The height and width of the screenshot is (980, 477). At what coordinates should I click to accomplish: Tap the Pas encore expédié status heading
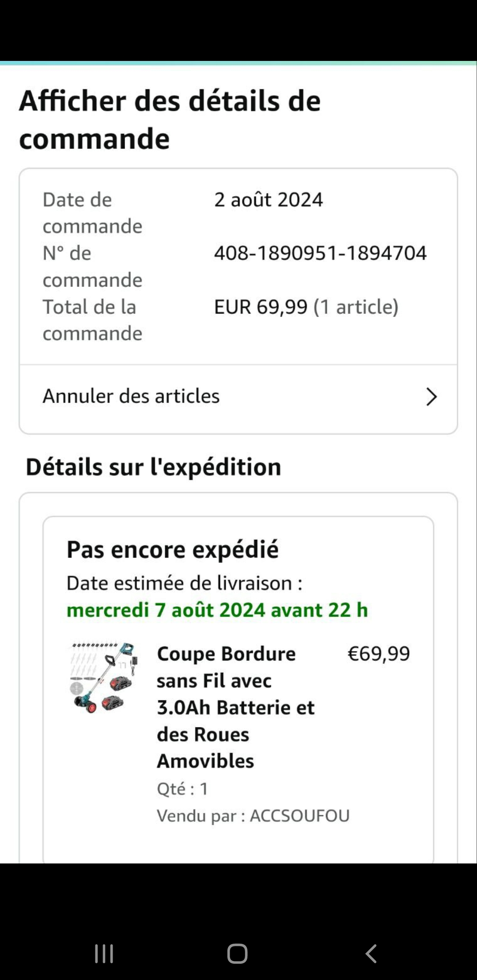coord(173,550)
